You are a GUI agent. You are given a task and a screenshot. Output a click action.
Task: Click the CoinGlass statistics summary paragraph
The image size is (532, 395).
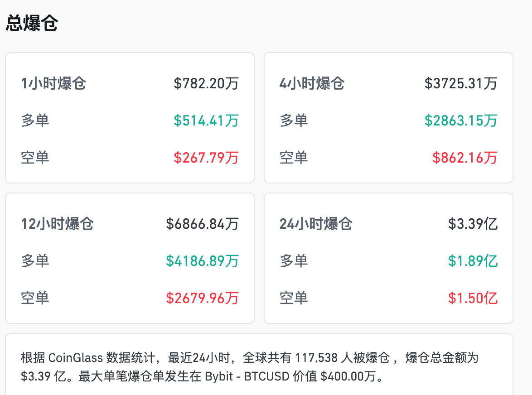[x=249, y=367]
